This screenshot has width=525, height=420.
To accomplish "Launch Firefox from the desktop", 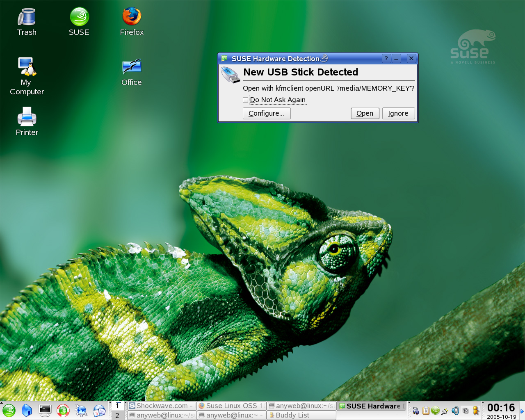I will [x=132, y=22].
